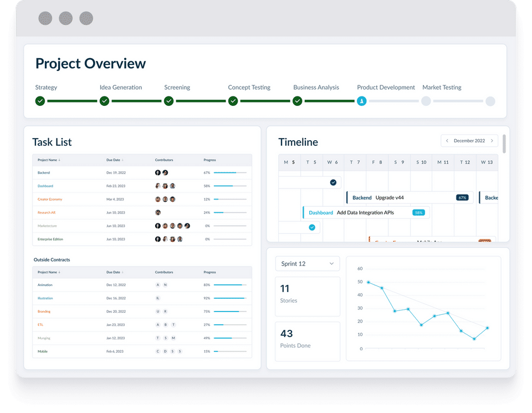Click the Idea Generation stage checkmark
This screenshot has width=532, height=413.
click(x=105, y=101)
